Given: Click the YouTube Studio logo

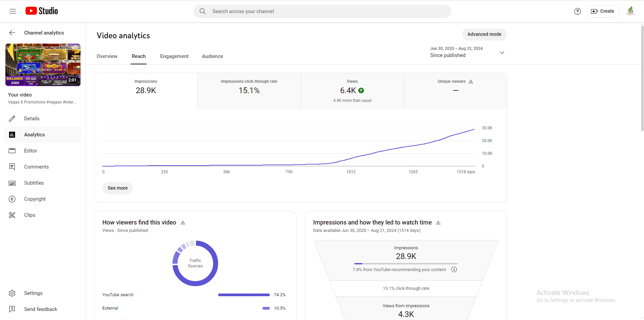Looking at the screenshot, I should 42,11.
